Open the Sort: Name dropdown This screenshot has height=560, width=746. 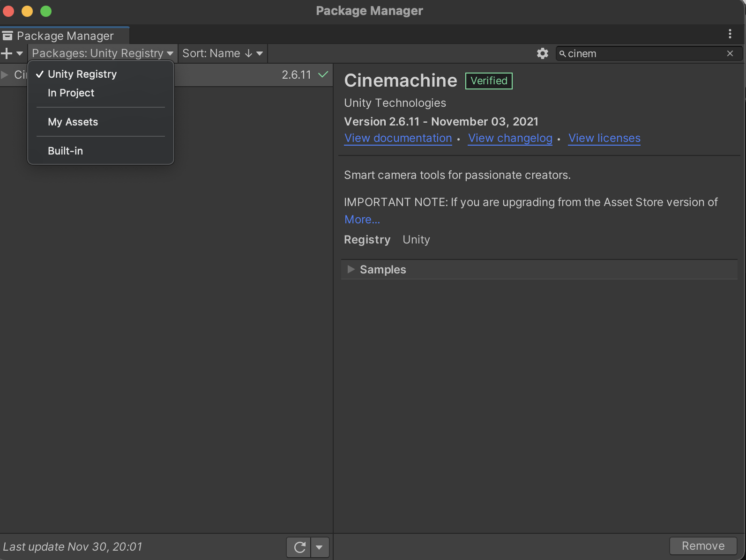222,53
